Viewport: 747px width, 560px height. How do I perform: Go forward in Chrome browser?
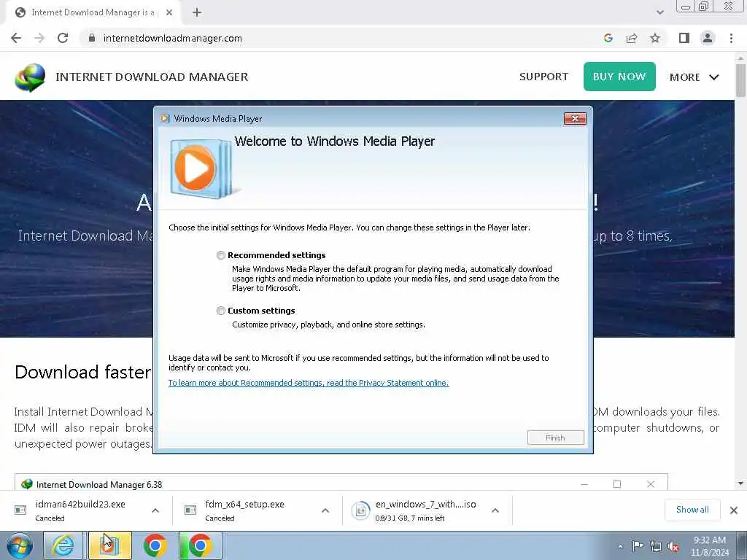[x=39, y=38]
